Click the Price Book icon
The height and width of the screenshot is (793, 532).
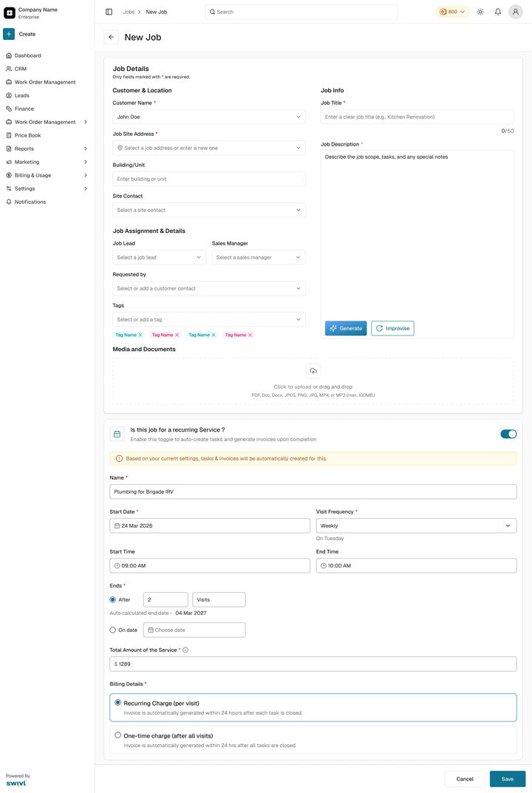click(9, 135)
